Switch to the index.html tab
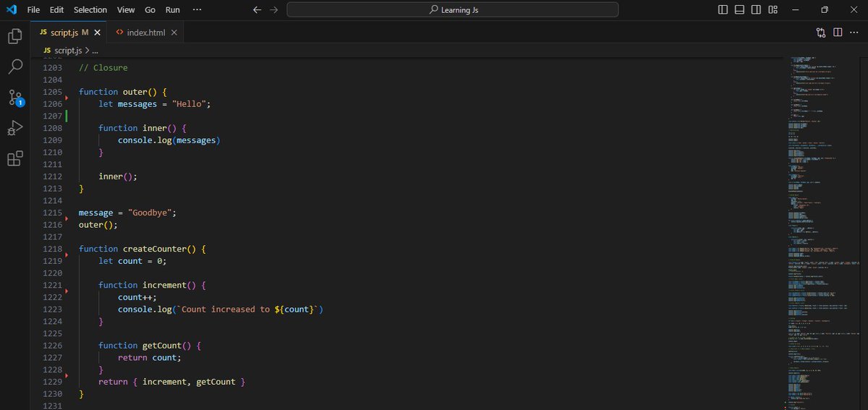 146,33
